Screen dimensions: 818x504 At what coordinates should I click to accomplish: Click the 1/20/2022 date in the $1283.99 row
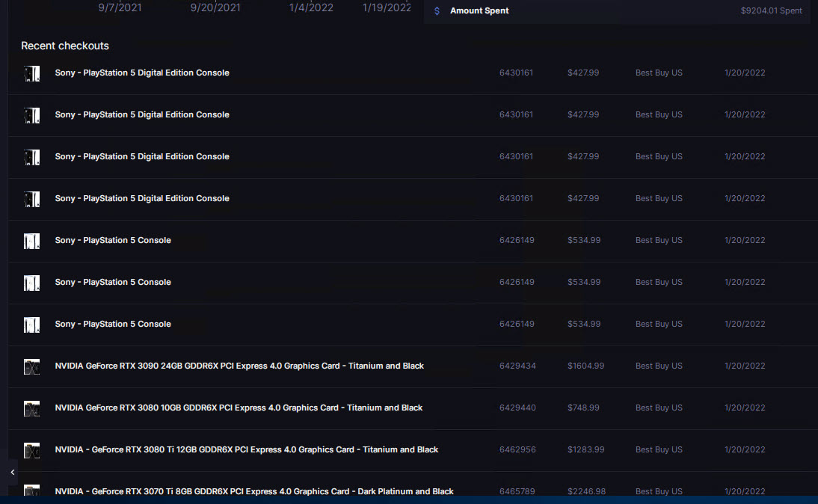pos(745,449)
